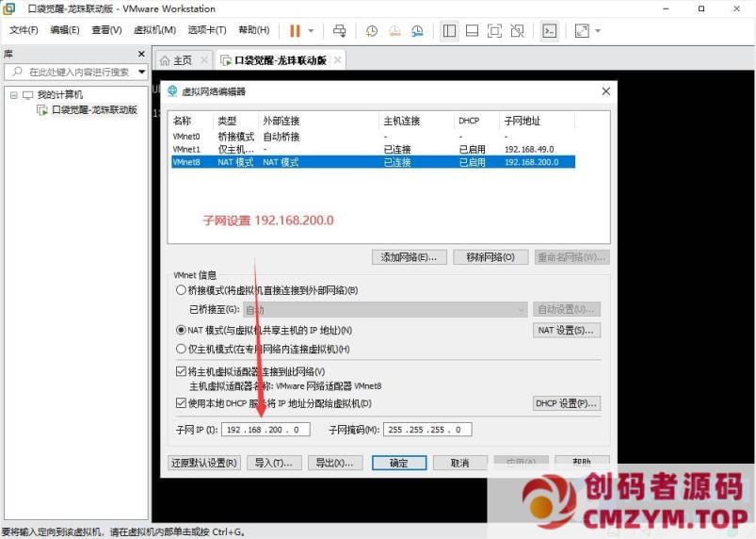The image size is (756, 539).
Task: Select 口袋觉醒-龙珠联动版 VM in library tree
Action: [x=94, y=109]
